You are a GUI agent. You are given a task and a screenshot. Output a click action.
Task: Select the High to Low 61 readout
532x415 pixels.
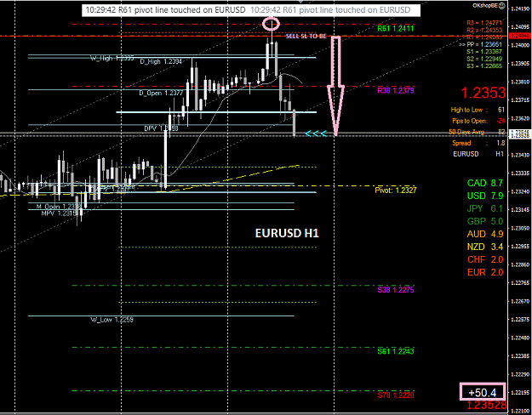pyautogui.click(x=478, y=110)
